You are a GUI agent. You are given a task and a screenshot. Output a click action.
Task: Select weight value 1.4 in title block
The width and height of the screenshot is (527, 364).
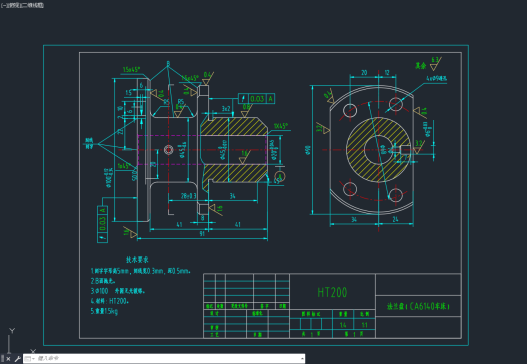[343, 325]
